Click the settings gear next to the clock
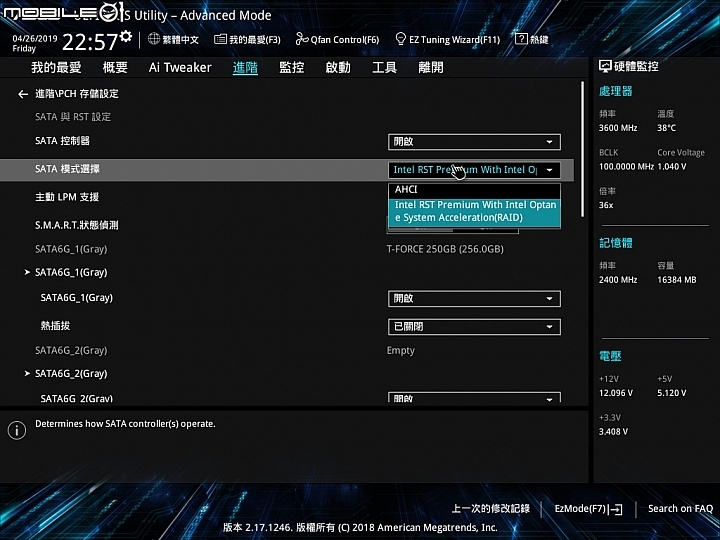720x540 pixels. tap(125, 36)
